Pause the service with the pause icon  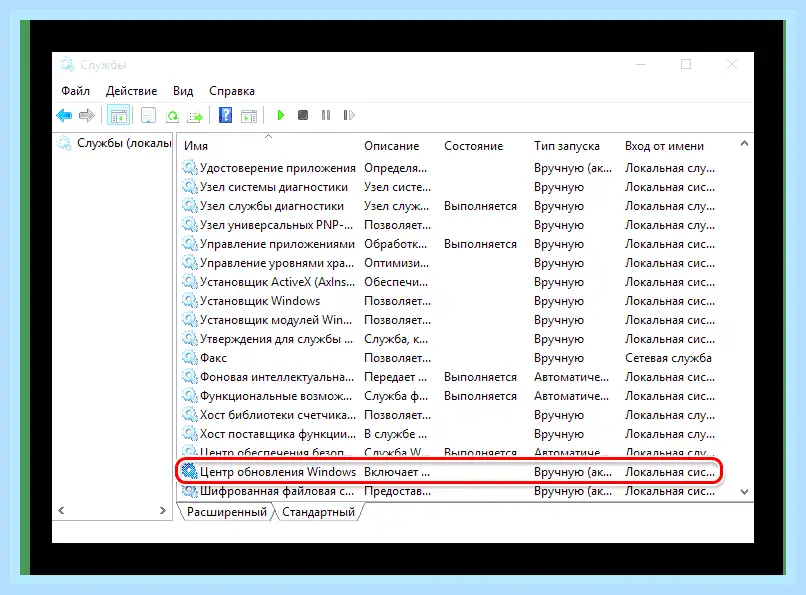pyautogui.click(x=326, y=115)
